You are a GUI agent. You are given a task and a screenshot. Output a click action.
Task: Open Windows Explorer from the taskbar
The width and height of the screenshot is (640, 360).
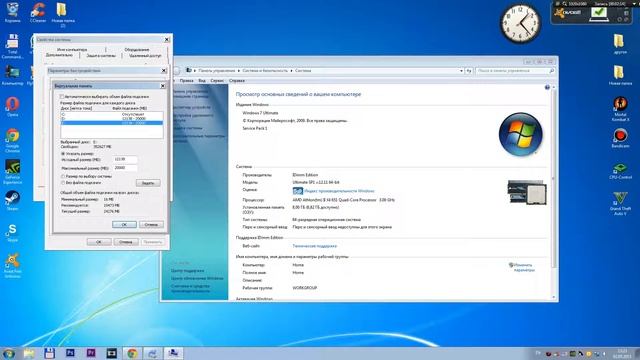point(29,353)
